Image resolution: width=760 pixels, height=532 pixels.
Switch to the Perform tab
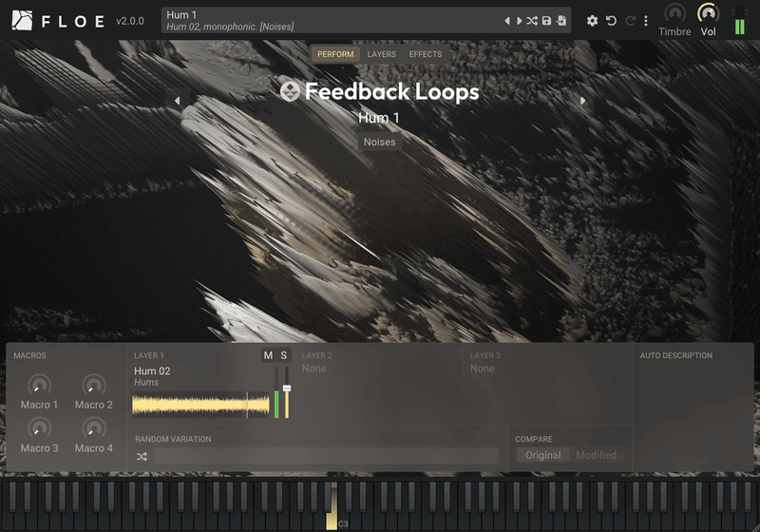(x=335, y=54)
